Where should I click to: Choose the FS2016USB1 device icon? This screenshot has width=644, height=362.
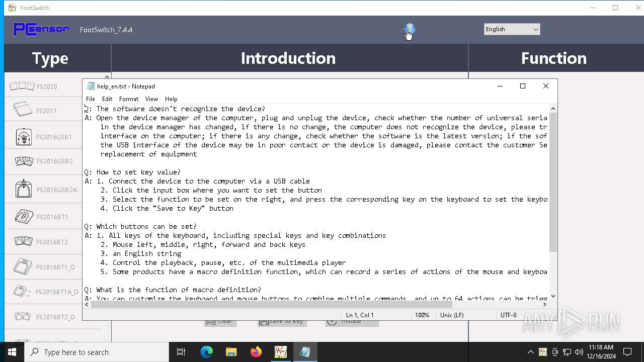coord(24,137)
